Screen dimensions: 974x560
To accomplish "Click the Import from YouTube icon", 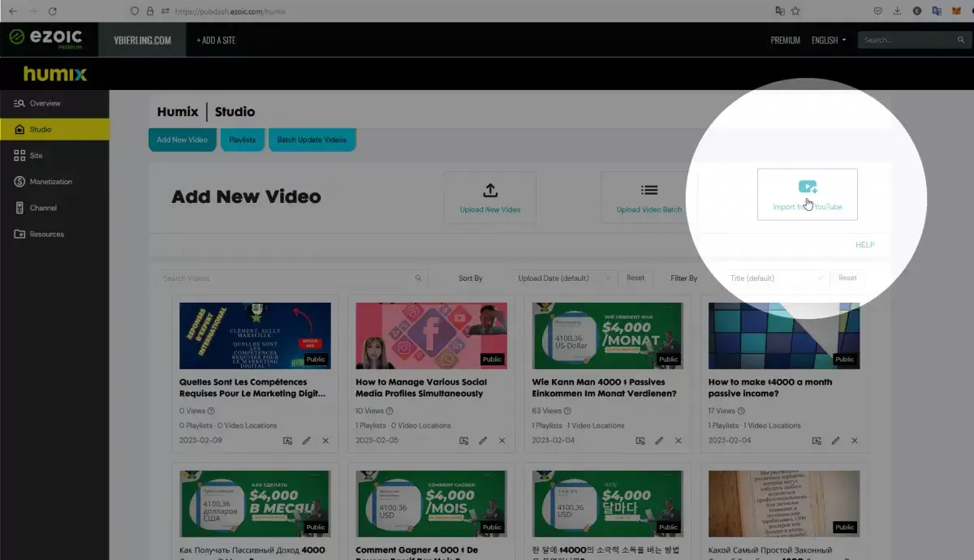I will pyautogui.click(x=807, y=187).
